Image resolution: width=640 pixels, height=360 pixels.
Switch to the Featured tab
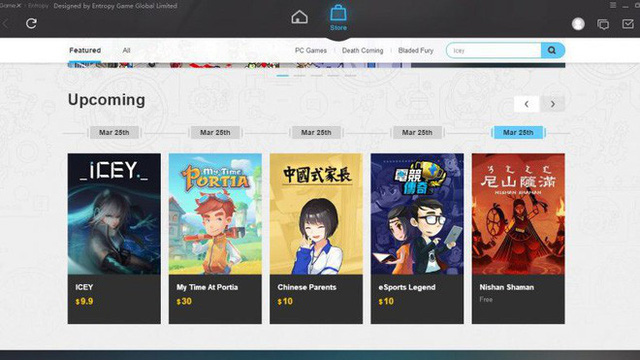(x=85, y=50)
